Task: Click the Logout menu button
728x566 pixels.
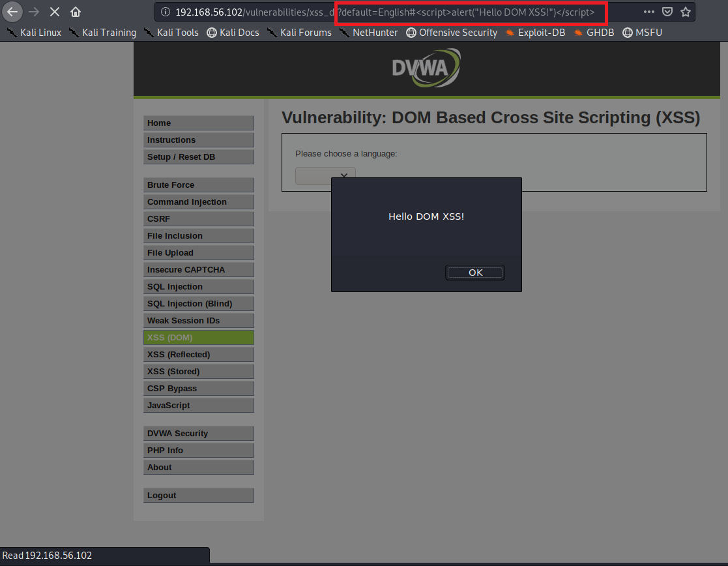Action: tap(198, 496)
